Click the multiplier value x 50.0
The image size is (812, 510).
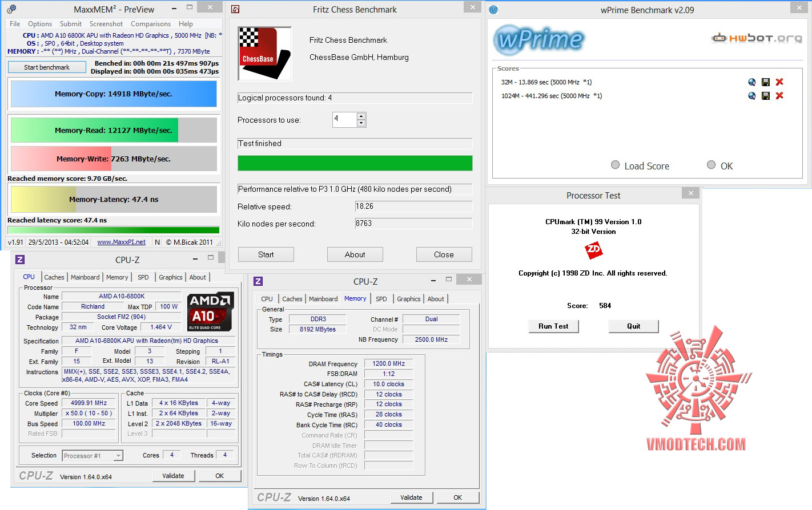click(89, 414)
